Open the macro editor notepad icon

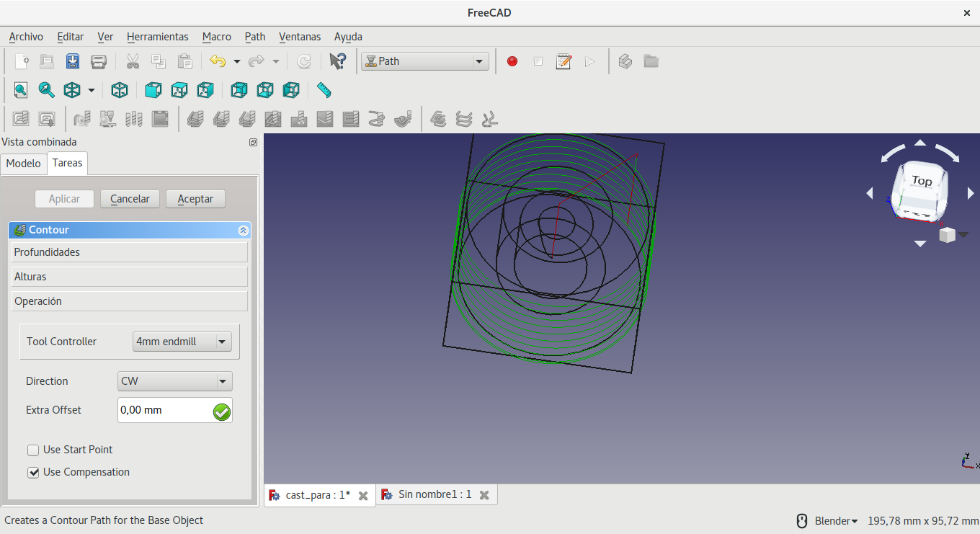(563, 61)
